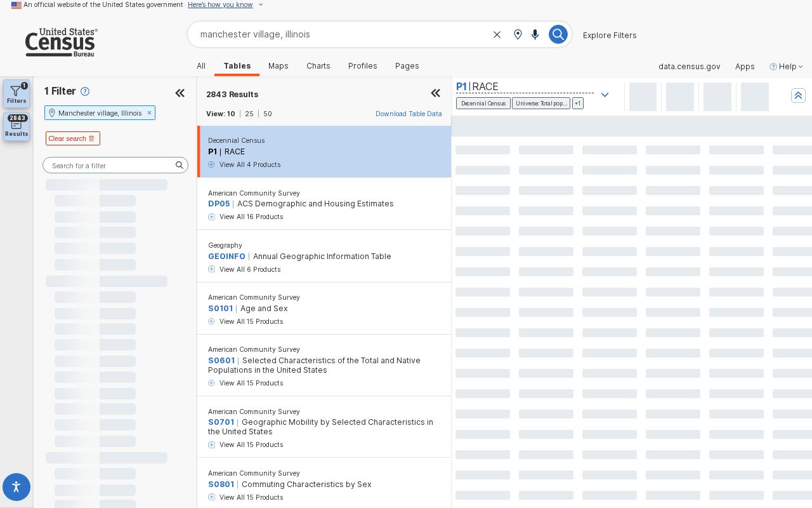Viewport: 812px width, 508px height.
Task: Collapse the results list with double chevron
Action: click(x=436, y=93)
